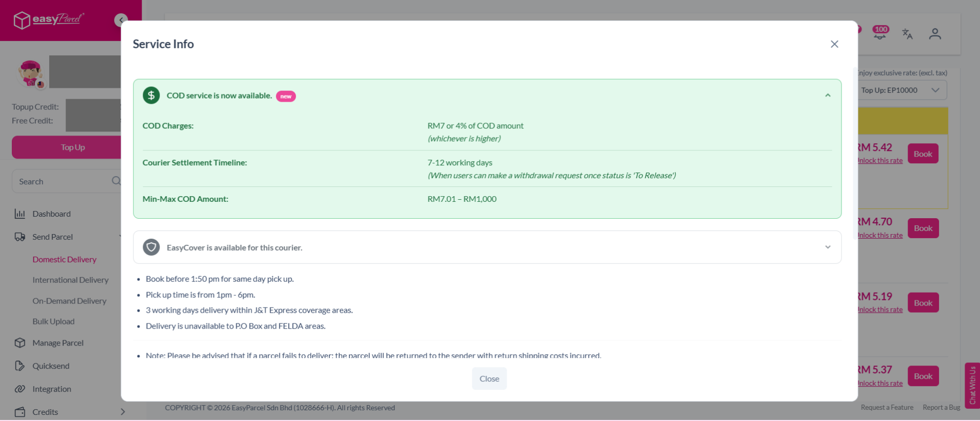Click the 'Delivery is unavailable to P.O Box' text
The height and width of the screenshot is (421, 980).
pos(235,326)
